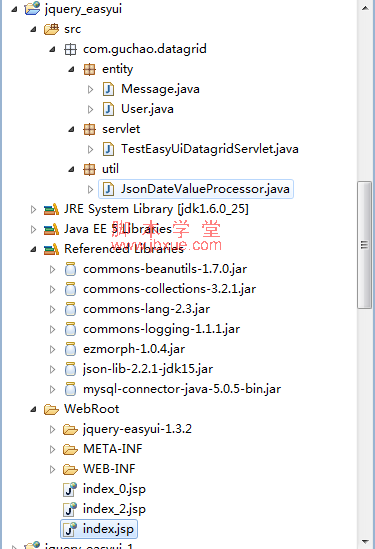Select the index_0.jsp label

(114, 489)
